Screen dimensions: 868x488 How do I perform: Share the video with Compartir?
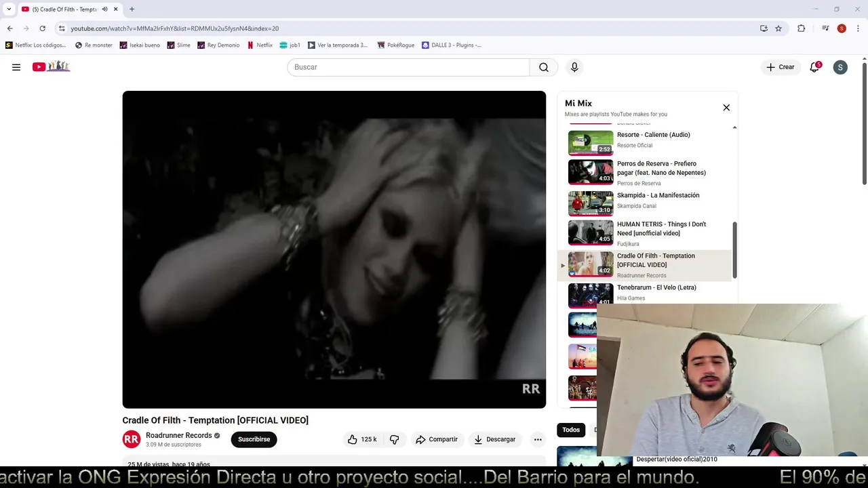coord(437,439)
